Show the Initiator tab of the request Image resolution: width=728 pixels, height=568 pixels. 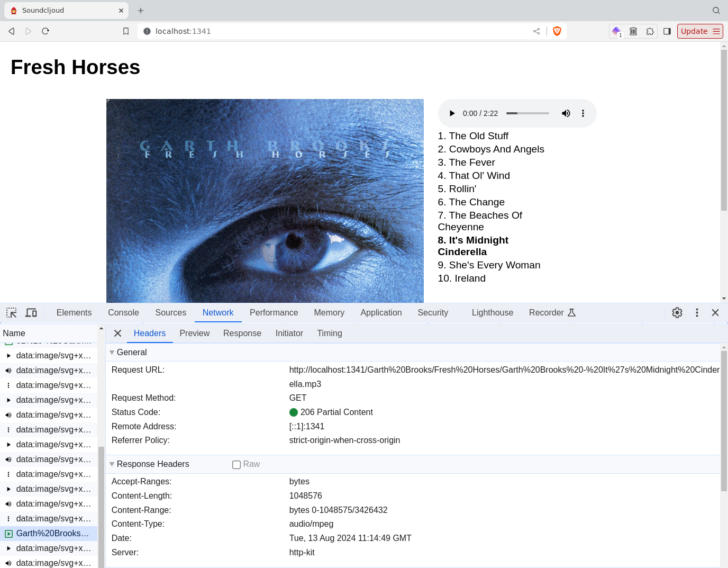(x=289, y=333)
